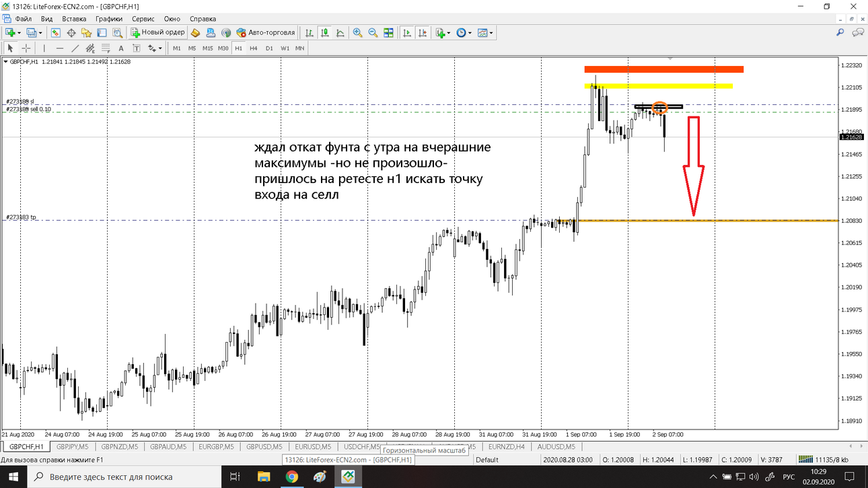Open the indicators list icon
868x488 pixels.
(x=440, y=32)
